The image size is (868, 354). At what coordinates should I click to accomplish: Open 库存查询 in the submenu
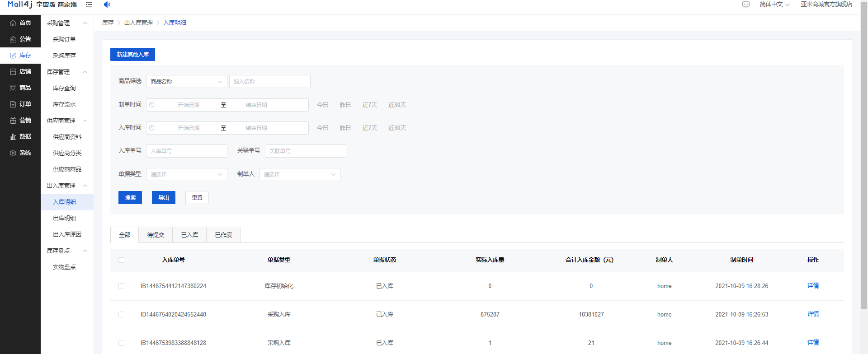[67, 88]
